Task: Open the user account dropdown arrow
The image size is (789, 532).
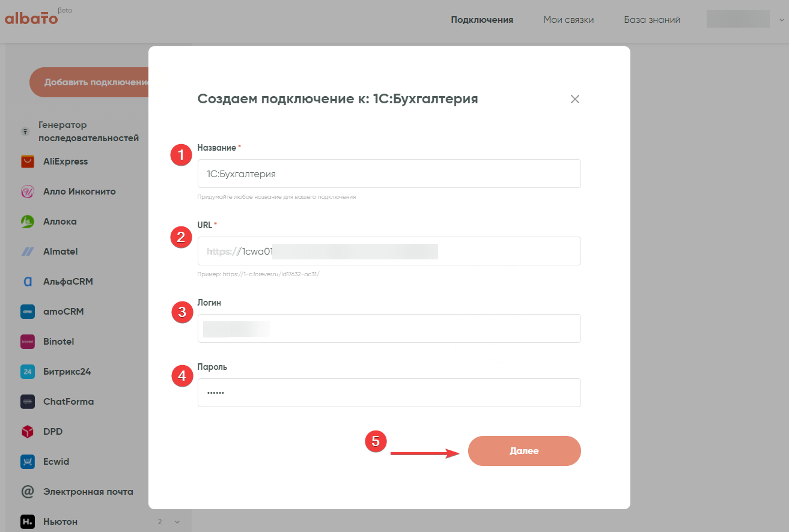Action: tap(782, 20)
